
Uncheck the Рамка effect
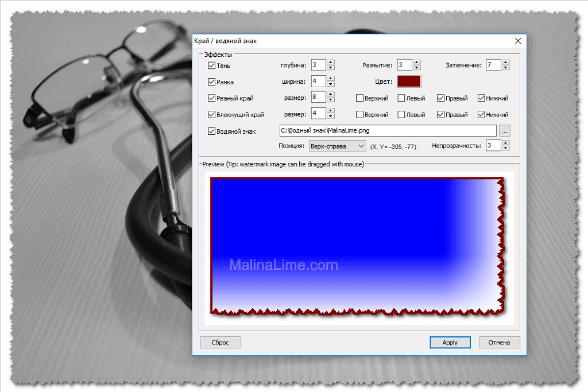coord(212,82)
